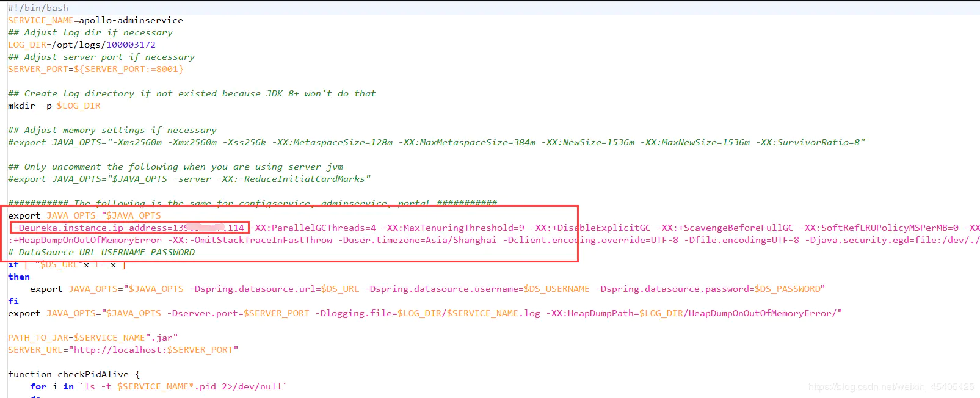
Task: Click the commented '-server -XX:-ReduceInitialCardMarks' line
Action: tap(189, 179)
